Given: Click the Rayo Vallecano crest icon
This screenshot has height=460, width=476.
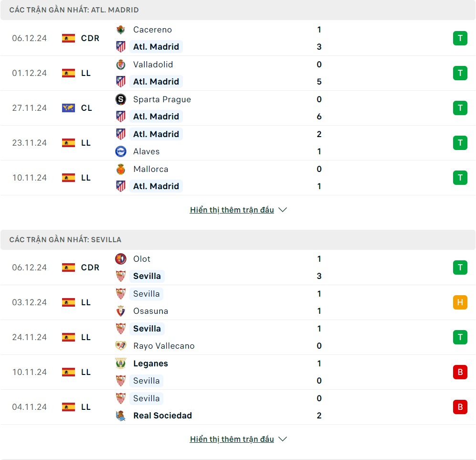Looking at the screenshot, I should click(x=121, y=346).
